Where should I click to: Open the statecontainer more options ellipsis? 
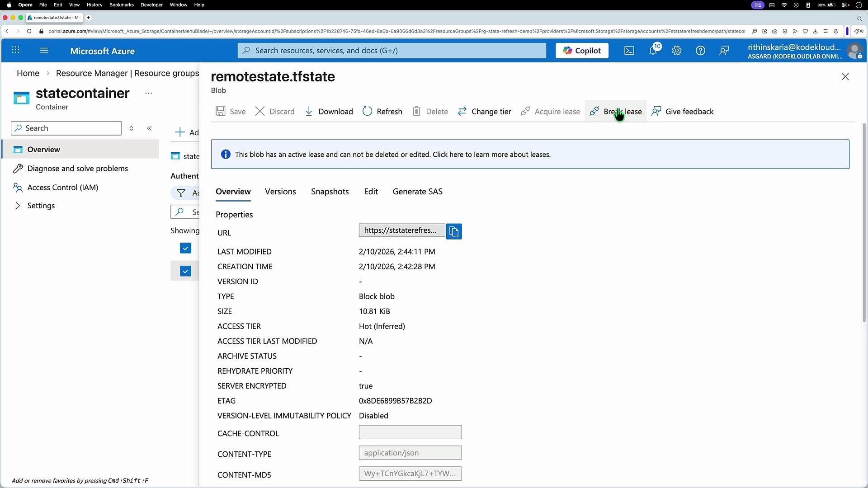[149, 93]
